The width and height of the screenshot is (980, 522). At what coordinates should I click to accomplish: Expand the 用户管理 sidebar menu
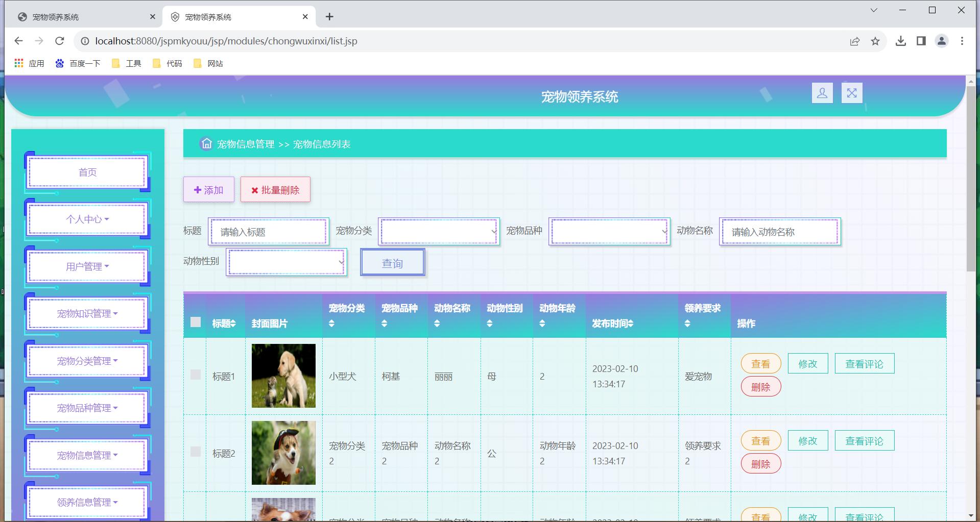click(x=87, y=266)
